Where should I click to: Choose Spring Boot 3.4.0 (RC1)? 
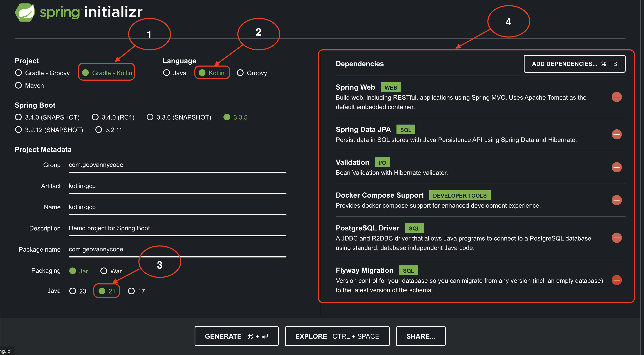(x=95, y=117)
